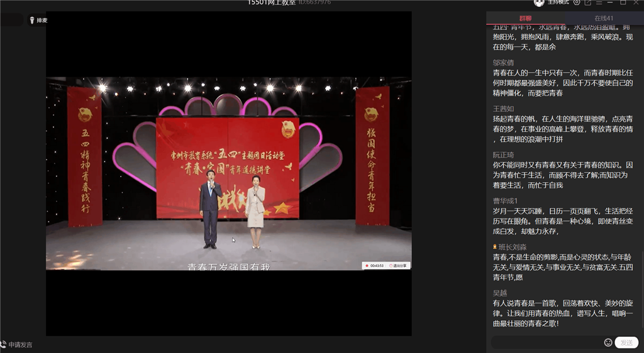
Task: Click the message starting 你不能同时又有青春
Action: (563, 175)
